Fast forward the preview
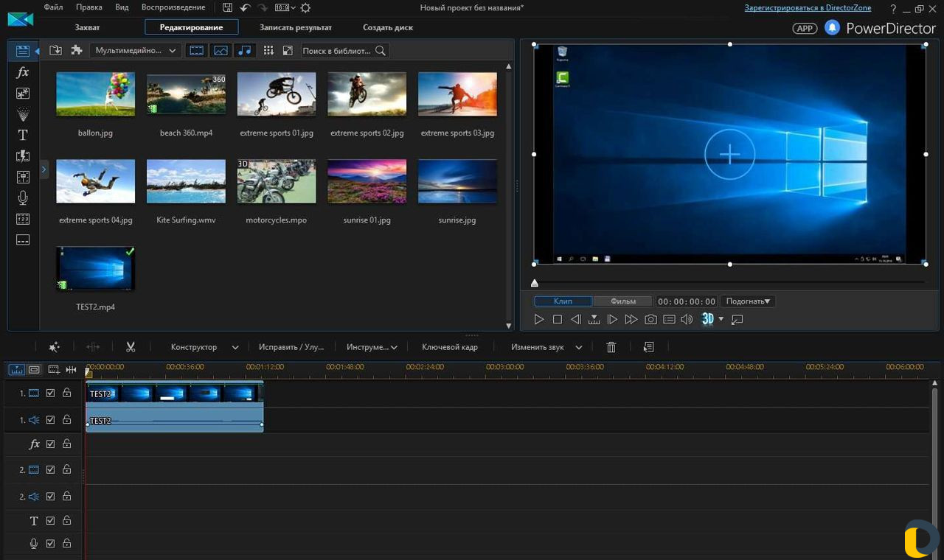 coord(631,319)
